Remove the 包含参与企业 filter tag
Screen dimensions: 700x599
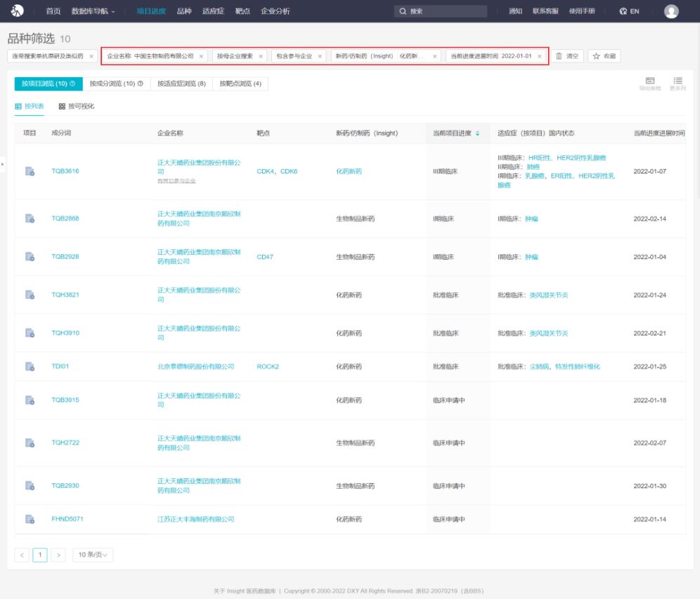click(x=320, y=56)
